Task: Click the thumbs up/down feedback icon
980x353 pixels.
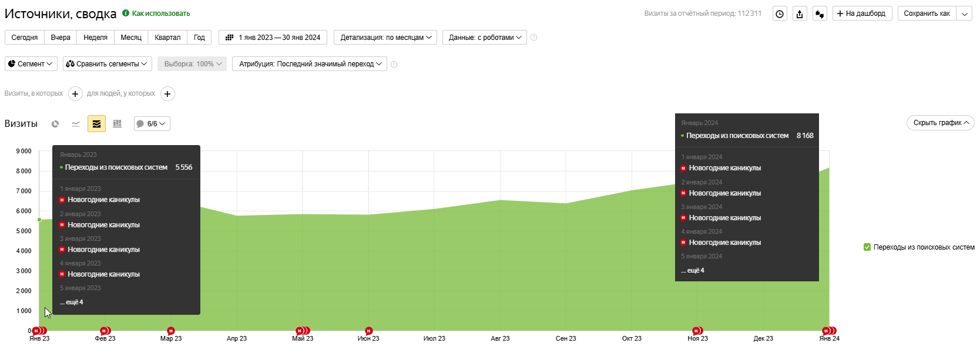Action: click(x=820, y=14)
